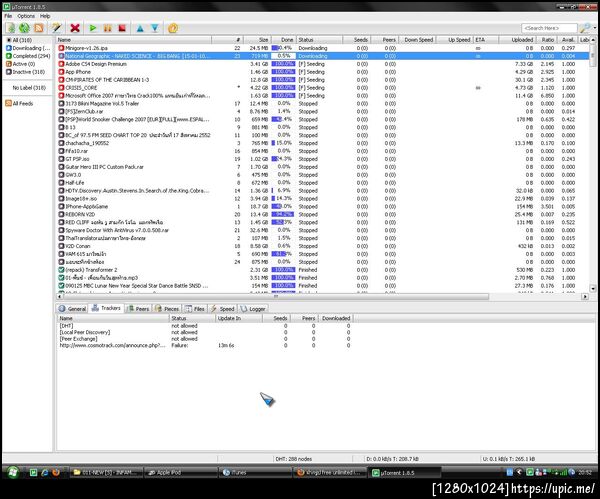Open the File menu
Viewport: 600px width, 499px height.
tap(8, 16)
